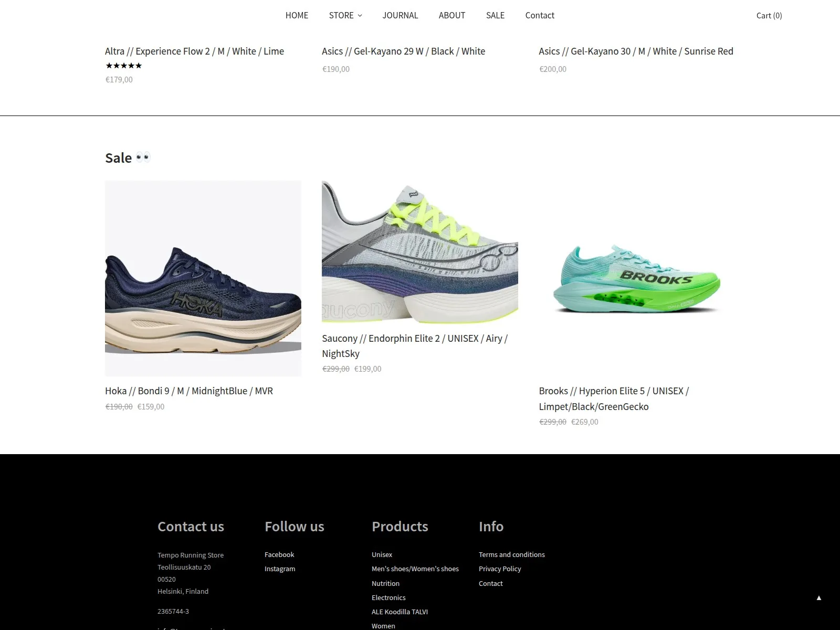Viewport: 840px width, 630px height.
Task: Click the Tempo Running Store address line
Action: [191, 555]
